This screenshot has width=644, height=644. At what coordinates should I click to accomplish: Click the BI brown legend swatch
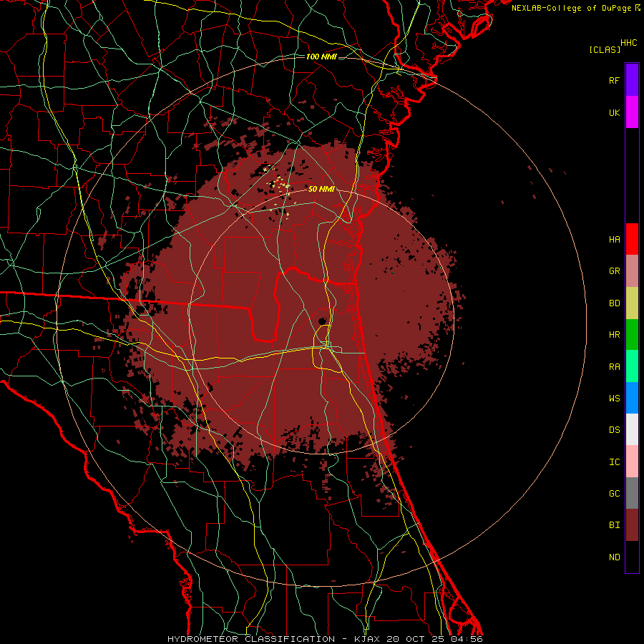[632, 525]
